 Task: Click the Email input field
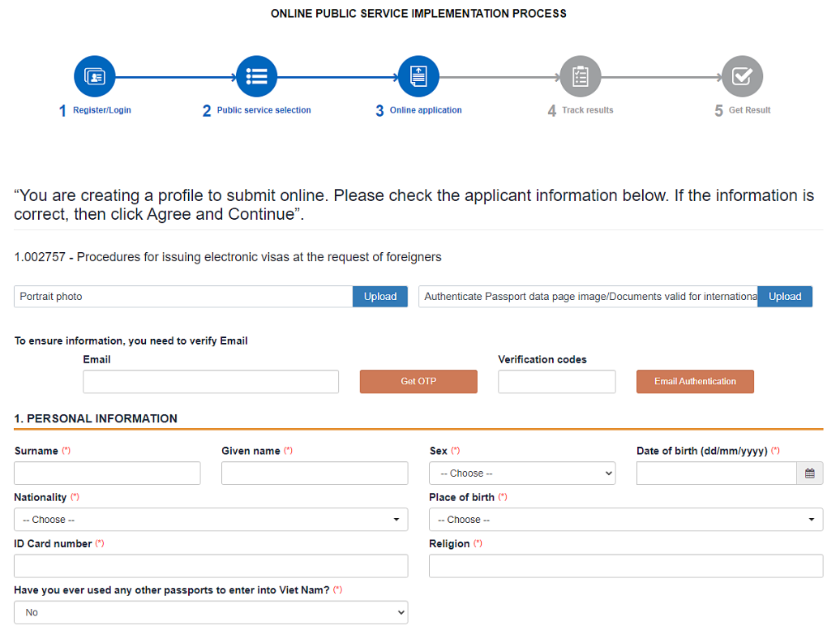pyautogui.click(x=211, y=382)
